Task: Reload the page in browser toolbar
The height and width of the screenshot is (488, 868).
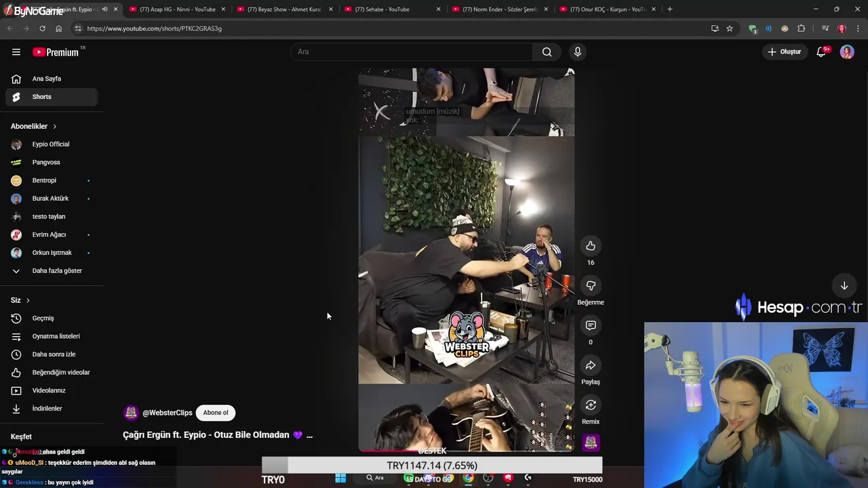Action: tap(42, 28)
